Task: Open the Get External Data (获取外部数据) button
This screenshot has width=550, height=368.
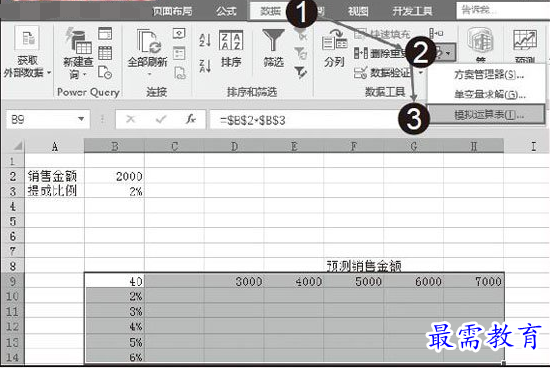Action: pyautogui.click(x=27, y=53)
